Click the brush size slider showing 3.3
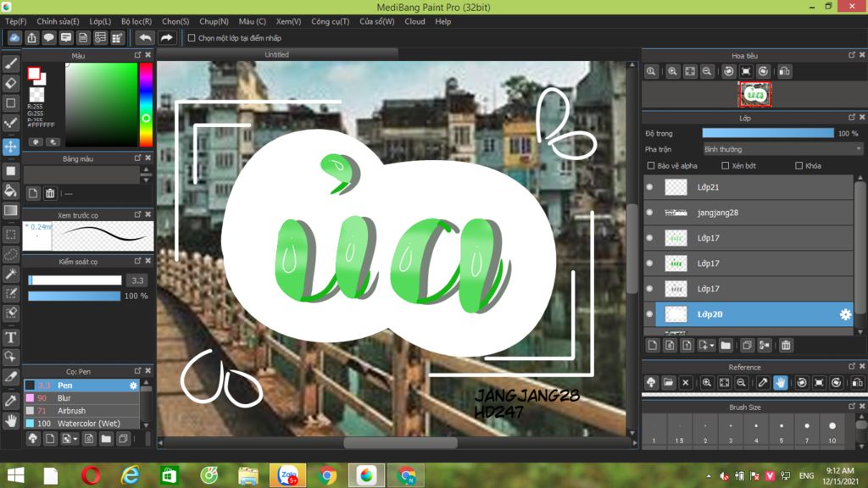Image resolution: width=868 pixels, height=488 pixels. click(75, 280)
